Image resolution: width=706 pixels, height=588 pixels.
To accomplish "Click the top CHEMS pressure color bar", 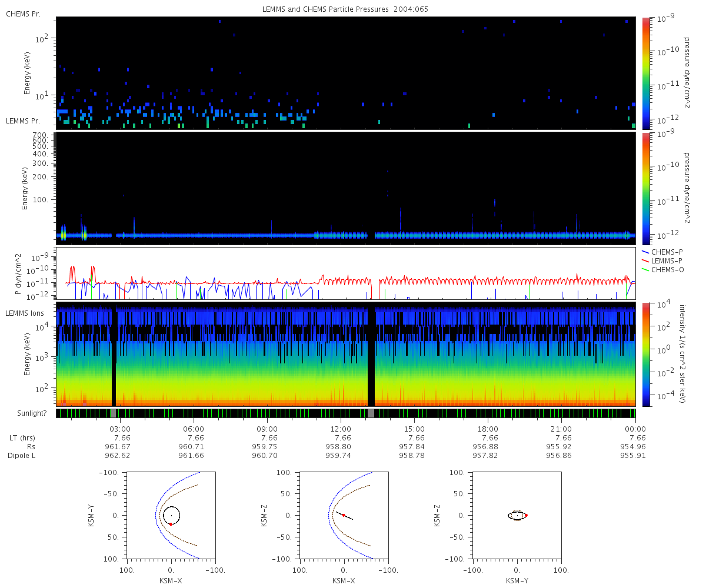I will [x=646, y=73].
